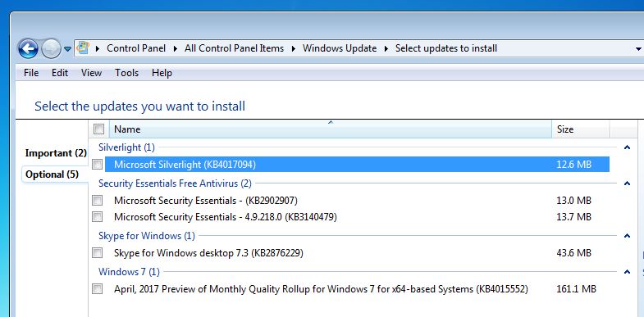Switch to Important (2) updates tab

[x=56, y=153]
